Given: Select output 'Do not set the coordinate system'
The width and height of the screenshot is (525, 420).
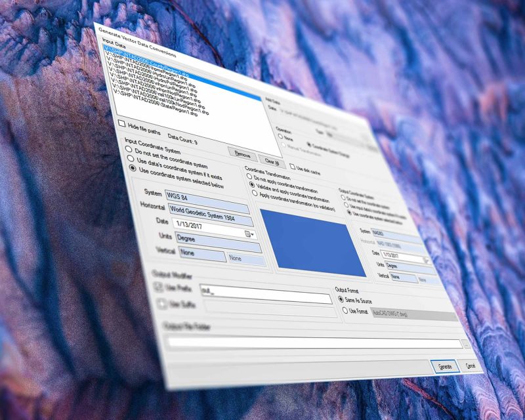Looking at the screenshot, I should pyautogui.click(x=343, y=198).
